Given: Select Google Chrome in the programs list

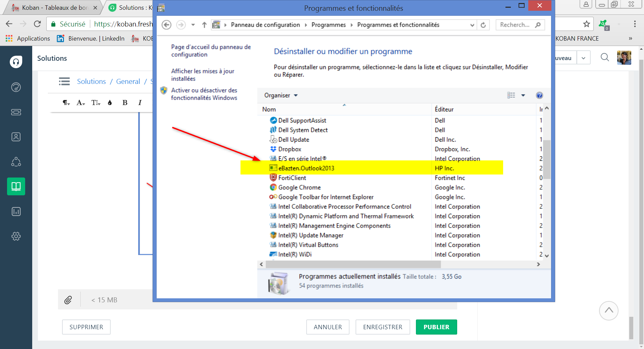Looking at the screenshot, I should pos(299,188).
